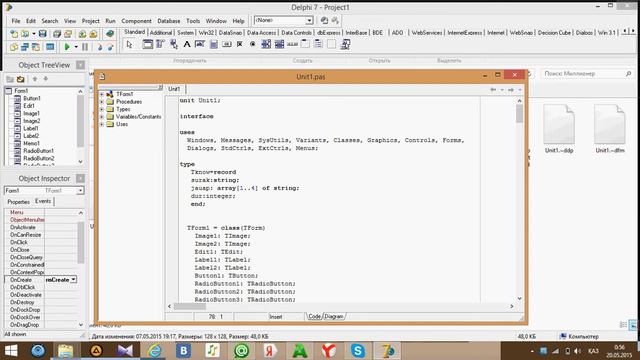This screenshot has width=640, height=360.
Task: Open the Project menu
Action: (90, 21)
